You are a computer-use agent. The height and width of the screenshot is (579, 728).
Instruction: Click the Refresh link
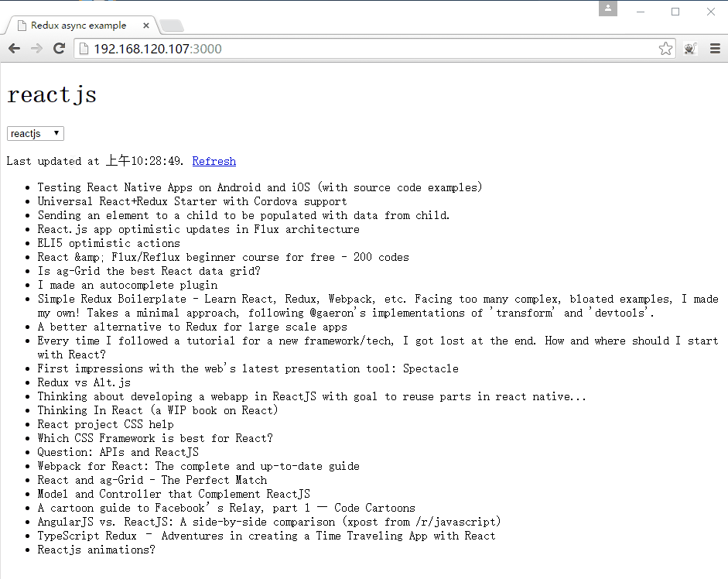[x=214, y=161]
